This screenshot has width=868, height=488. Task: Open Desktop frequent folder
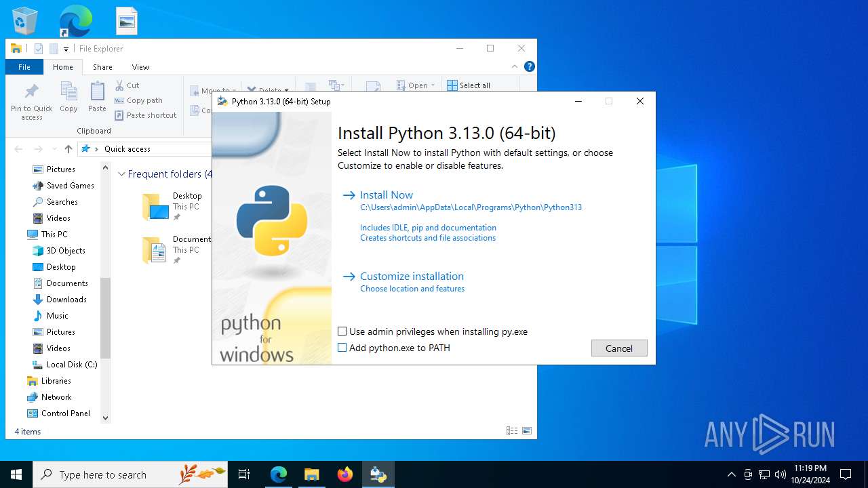tap(173, 206)
